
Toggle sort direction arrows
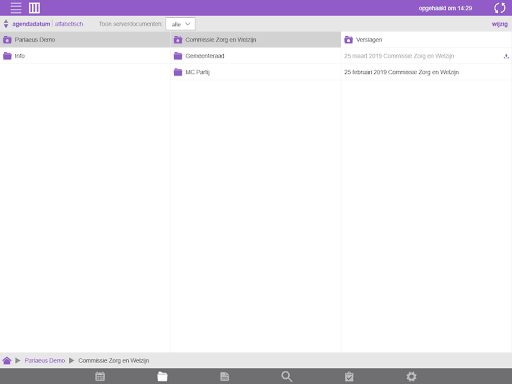point(6,24)
